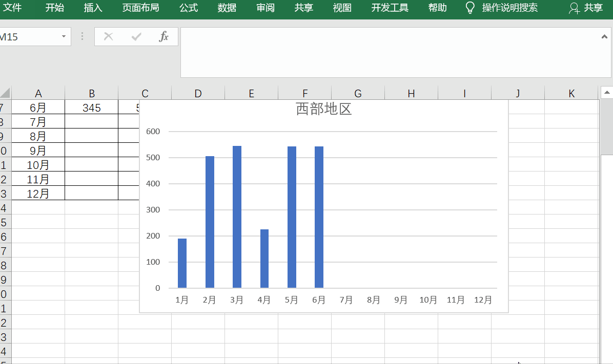Select the chart title 西部地区
The image size is (613, 364).
coord(323,109)
